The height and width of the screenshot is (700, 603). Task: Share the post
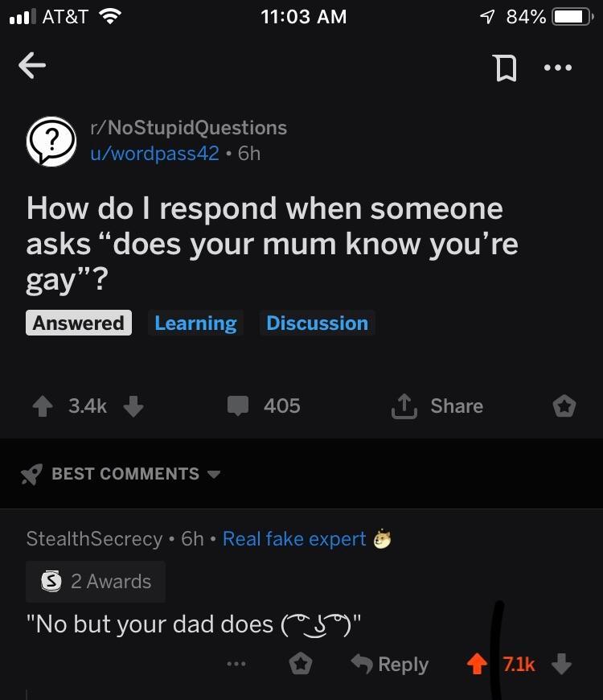click(437, 406)
